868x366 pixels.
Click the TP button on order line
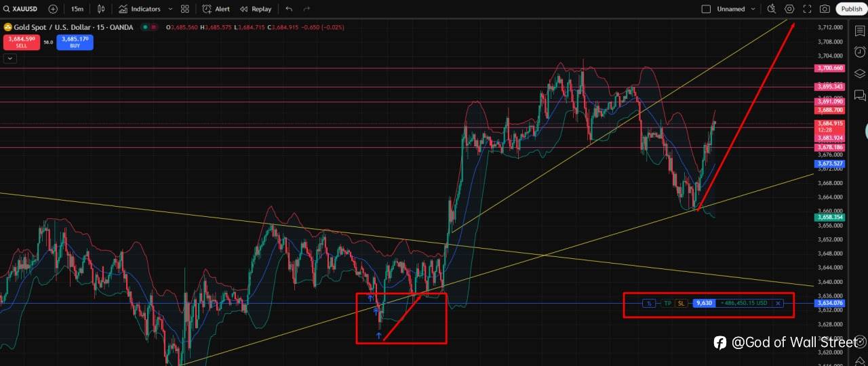[667, 303]
